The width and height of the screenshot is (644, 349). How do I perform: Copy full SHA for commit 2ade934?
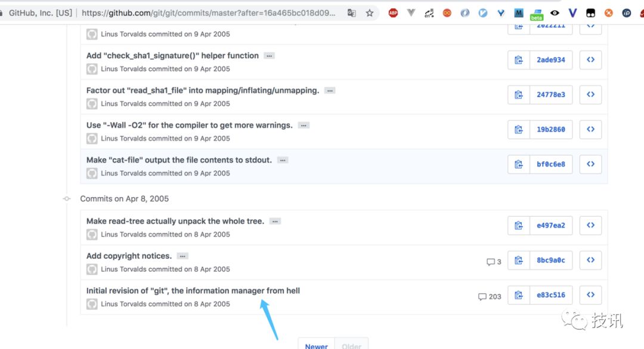[x=519, y=60]
